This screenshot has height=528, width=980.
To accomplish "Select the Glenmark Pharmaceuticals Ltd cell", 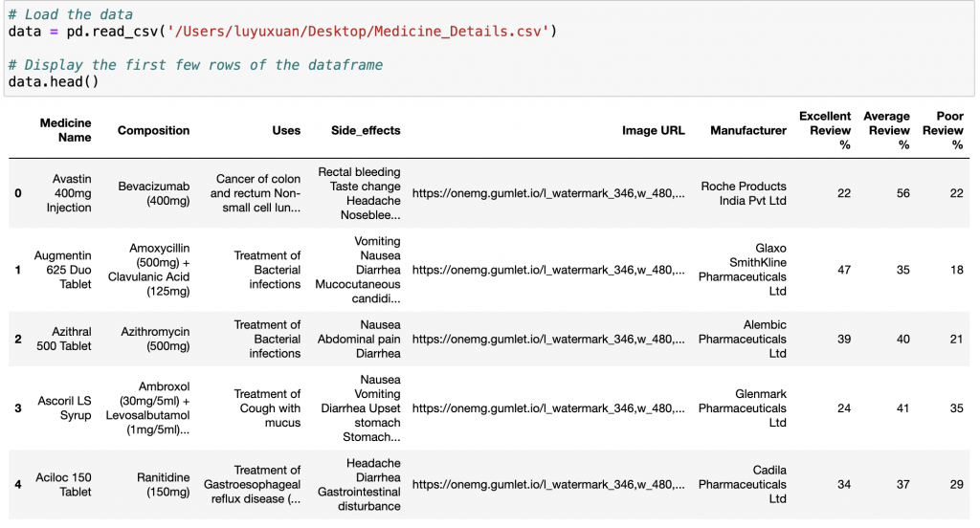I will tap(743, 408).
